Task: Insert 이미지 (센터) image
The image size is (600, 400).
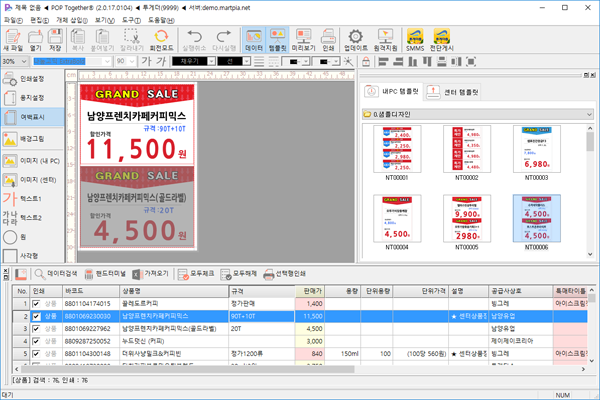Action: (x=33, y=180)
